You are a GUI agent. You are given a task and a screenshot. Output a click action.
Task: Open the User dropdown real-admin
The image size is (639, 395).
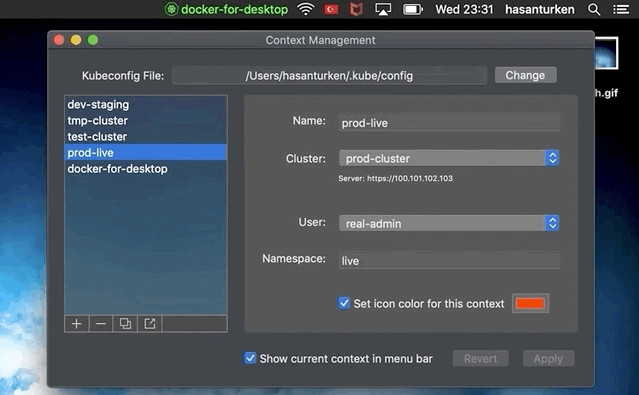tap(449, 223)
